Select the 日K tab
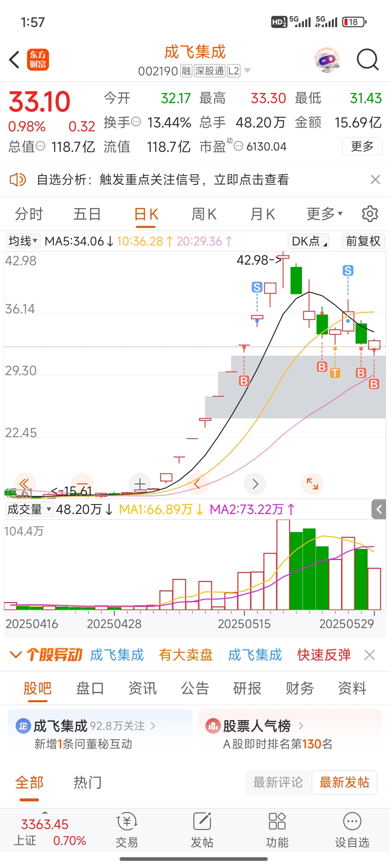This screenshot has height=868, width=390. pos(146,214)
